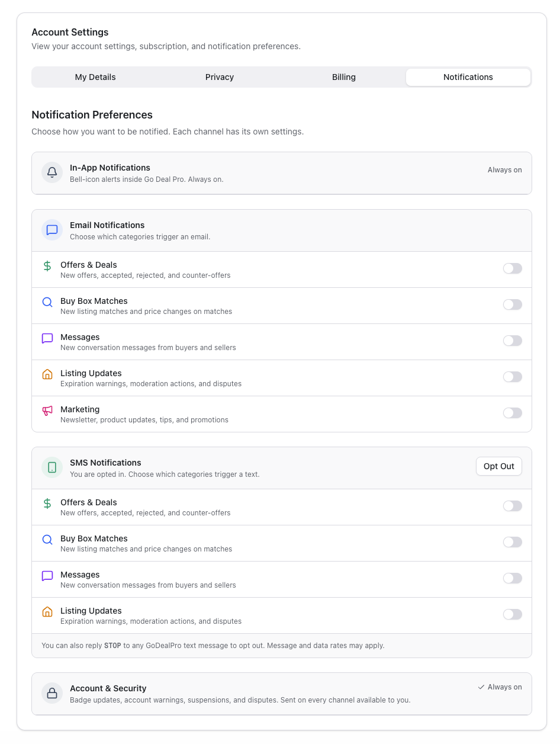Click the phone icon beside SMS Notifications
The height and width of the screenshot is (744, 560).
point(52,467)
